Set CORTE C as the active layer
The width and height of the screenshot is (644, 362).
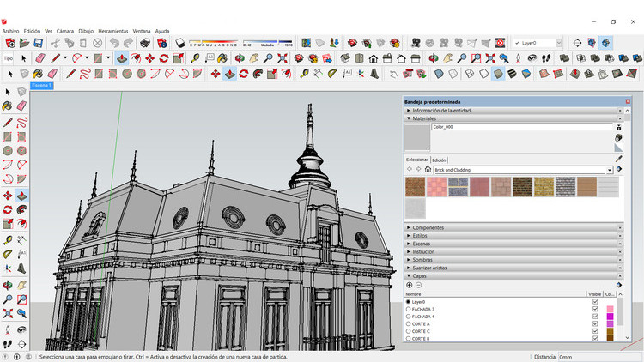pos(408,331)
